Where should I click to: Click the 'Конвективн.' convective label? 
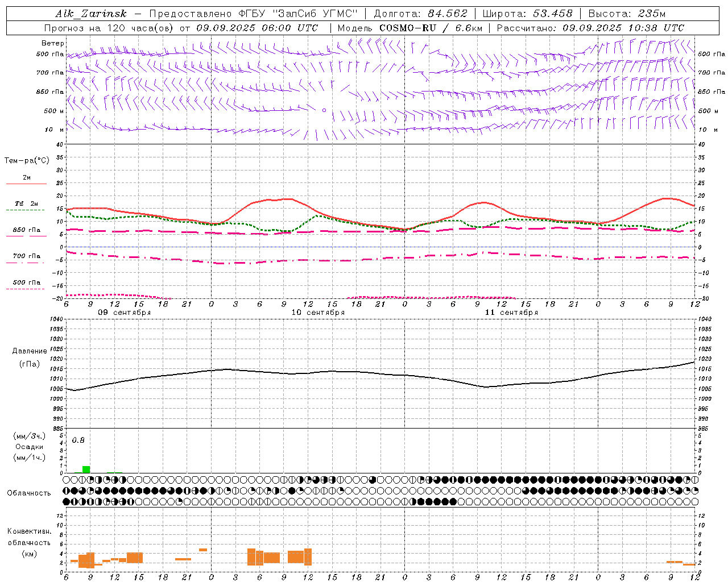29,531
